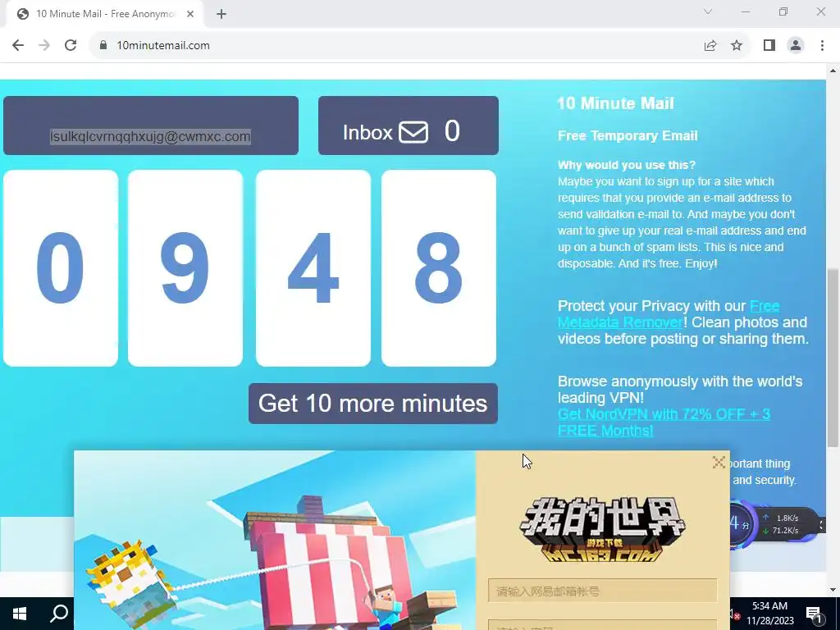Viewport: 840px width, 630px height.
Task: Open the Chrome profile avatar
Action: pos(796,46)
